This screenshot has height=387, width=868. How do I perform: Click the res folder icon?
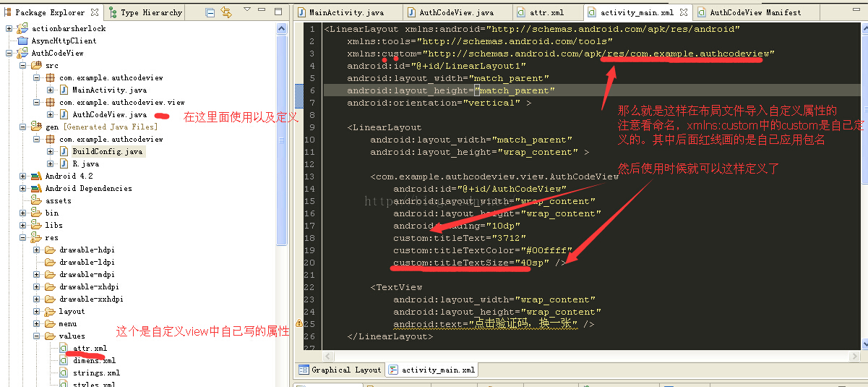[36, 237]
